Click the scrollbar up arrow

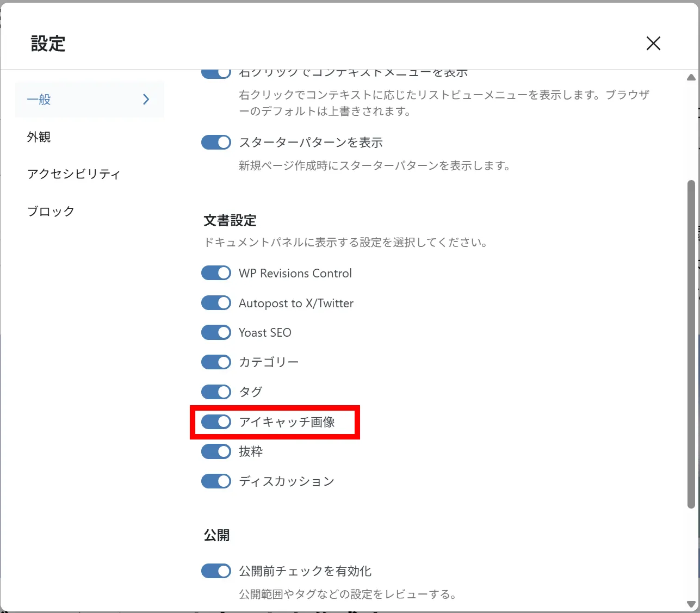[691, 78]
